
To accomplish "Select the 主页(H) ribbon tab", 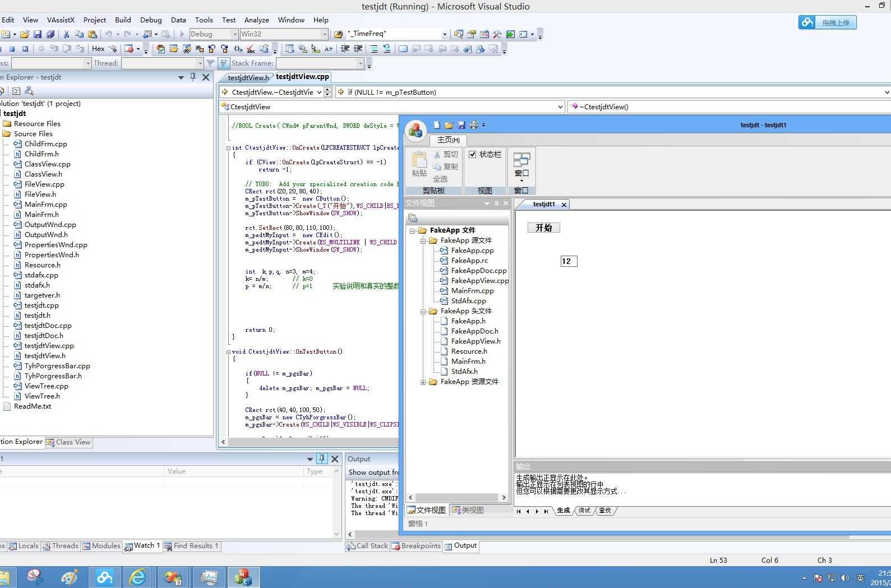I will pyautogui.click(x=448, y=140).
